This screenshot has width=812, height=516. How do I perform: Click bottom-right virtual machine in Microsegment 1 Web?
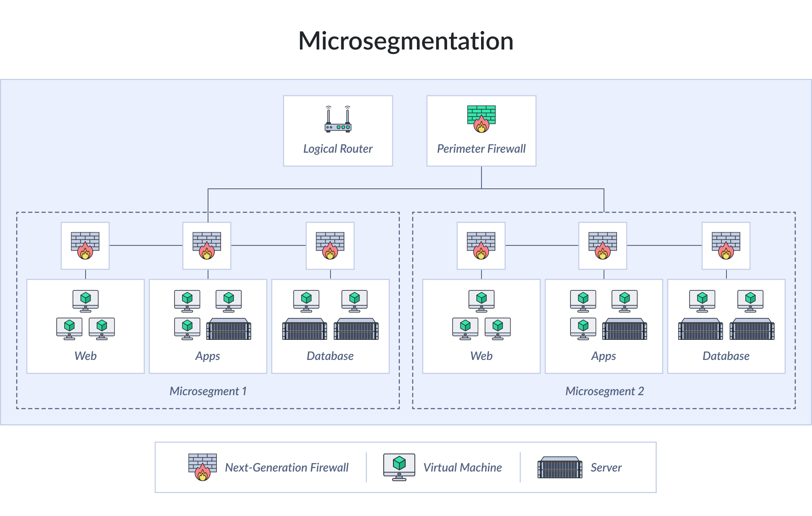[x=102, y=329]
